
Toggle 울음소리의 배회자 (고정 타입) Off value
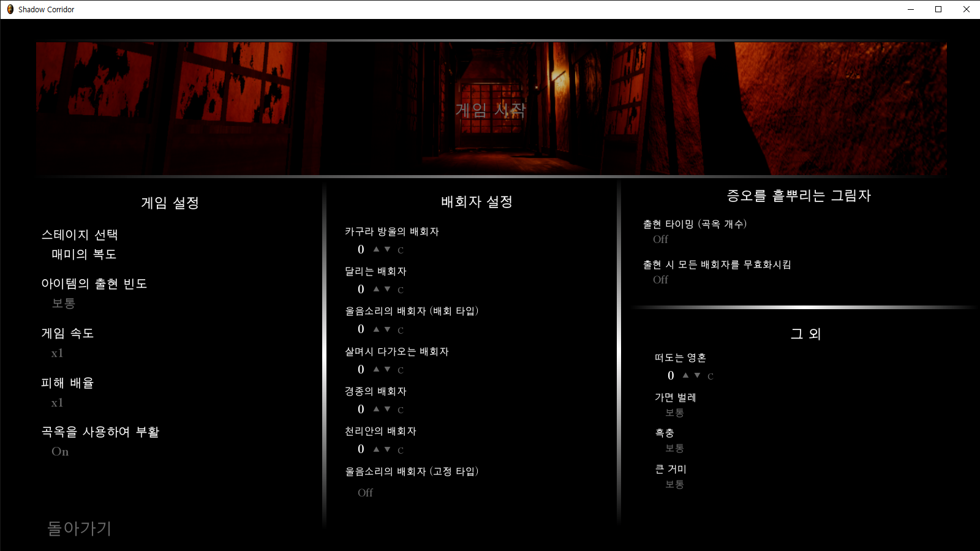(x=365, y=493)
